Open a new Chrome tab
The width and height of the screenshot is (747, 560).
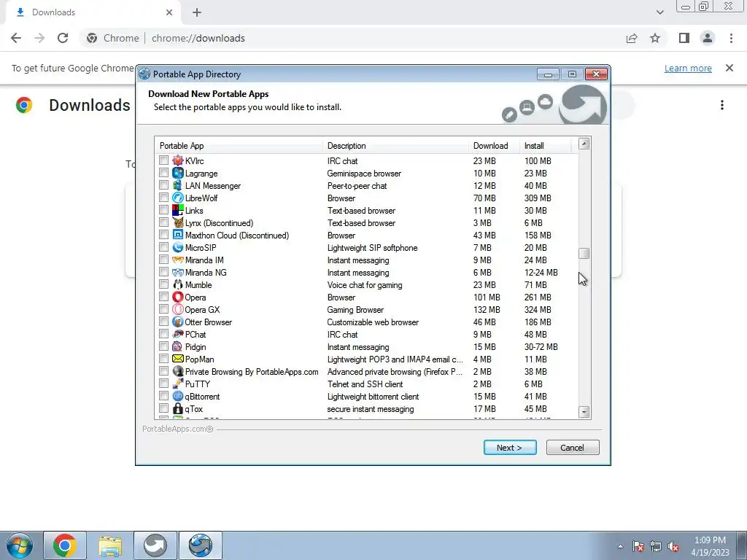pyautogui.click(x=197, y=12)
